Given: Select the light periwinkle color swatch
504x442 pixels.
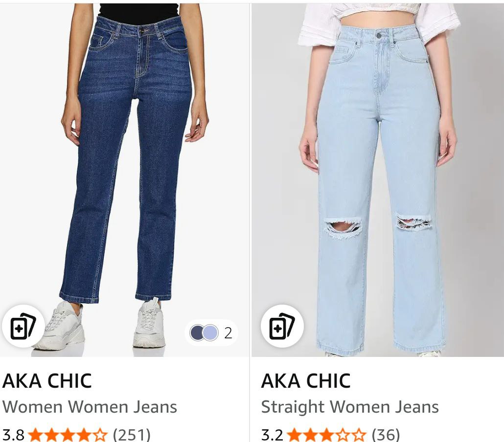Looking at the screenshot, I should coord(210,333).
